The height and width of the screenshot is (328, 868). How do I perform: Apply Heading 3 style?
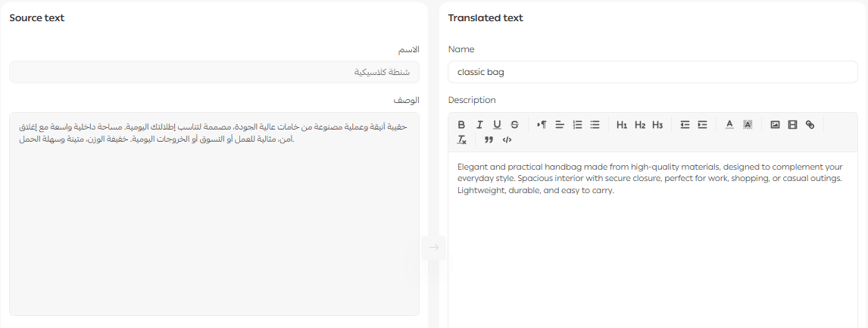657,125
